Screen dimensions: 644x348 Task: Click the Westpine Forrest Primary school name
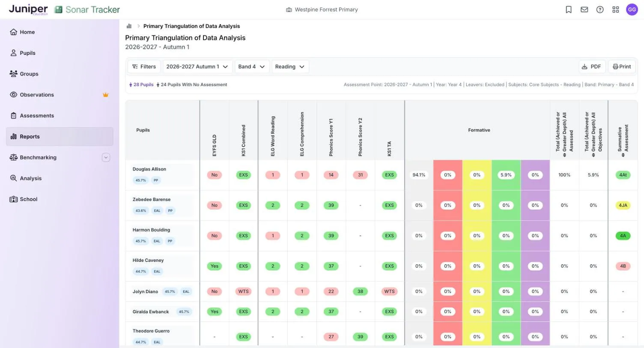[x=326, y=9]
